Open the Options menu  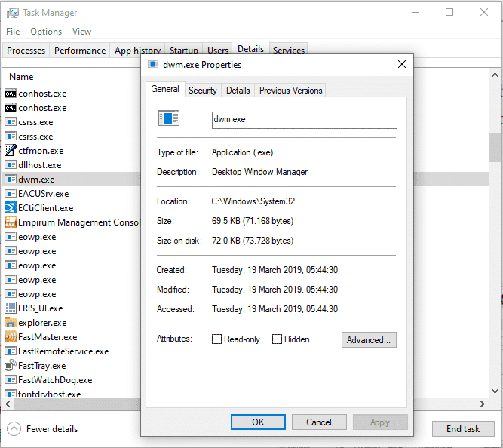[x=46, y=32]
